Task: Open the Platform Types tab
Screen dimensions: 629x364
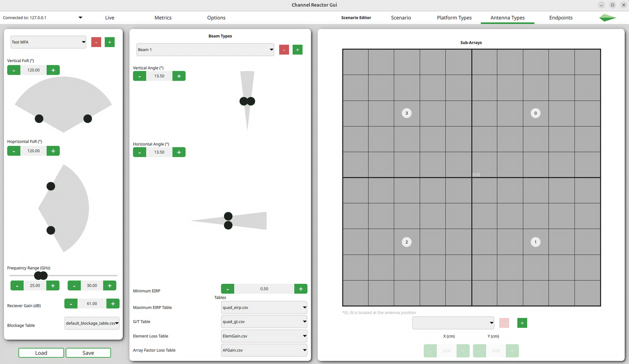Action: pyautogui.click(x=454, y=18)
